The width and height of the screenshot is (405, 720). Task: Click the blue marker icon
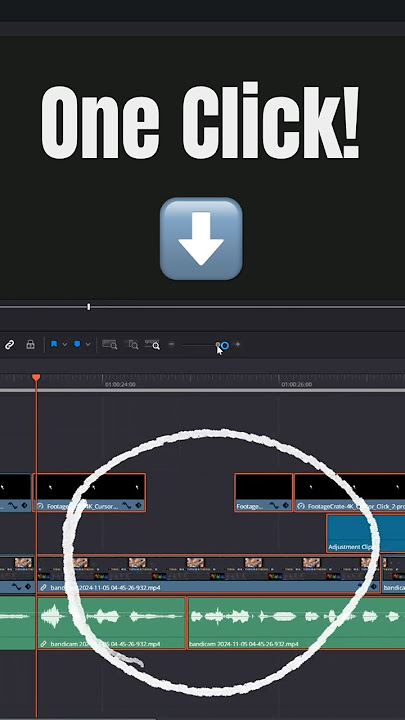(x=77, y=344)
